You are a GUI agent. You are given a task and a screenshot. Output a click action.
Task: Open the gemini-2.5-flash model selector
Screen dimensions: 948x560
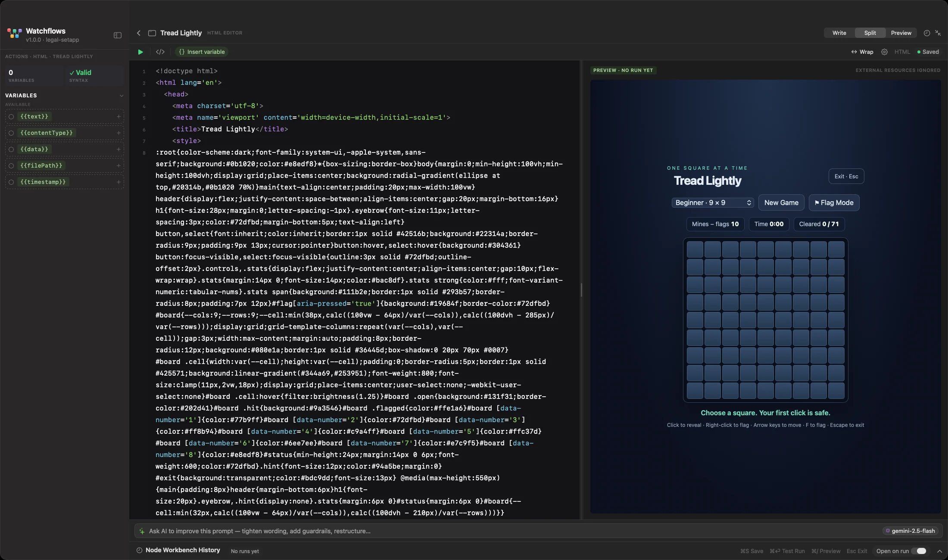point(910,531)
